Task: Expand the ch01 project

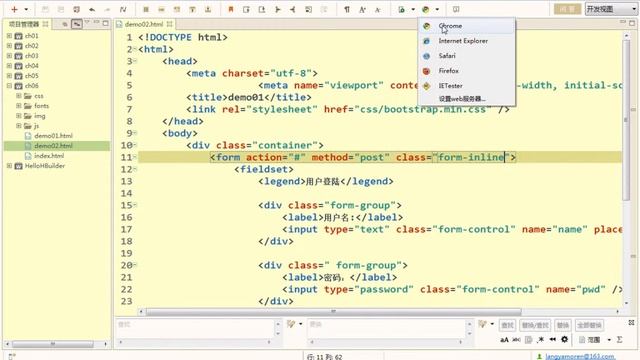Action: 9,36
